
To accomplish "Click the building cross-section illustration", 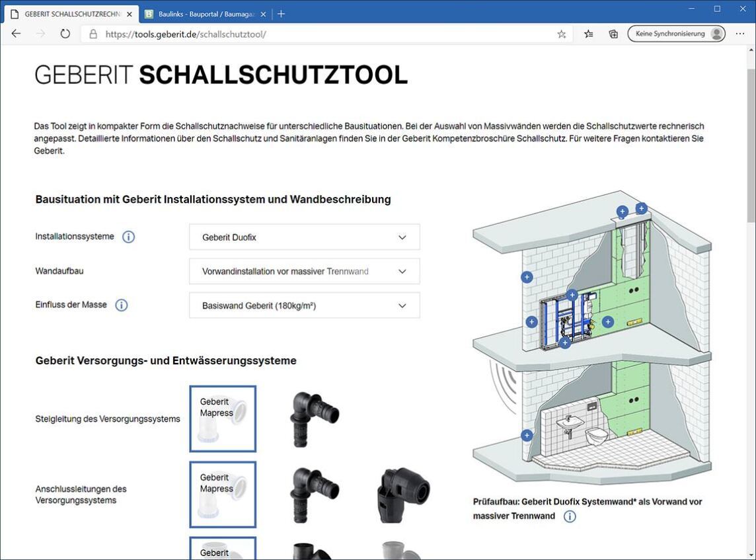I will click(592, 337).
